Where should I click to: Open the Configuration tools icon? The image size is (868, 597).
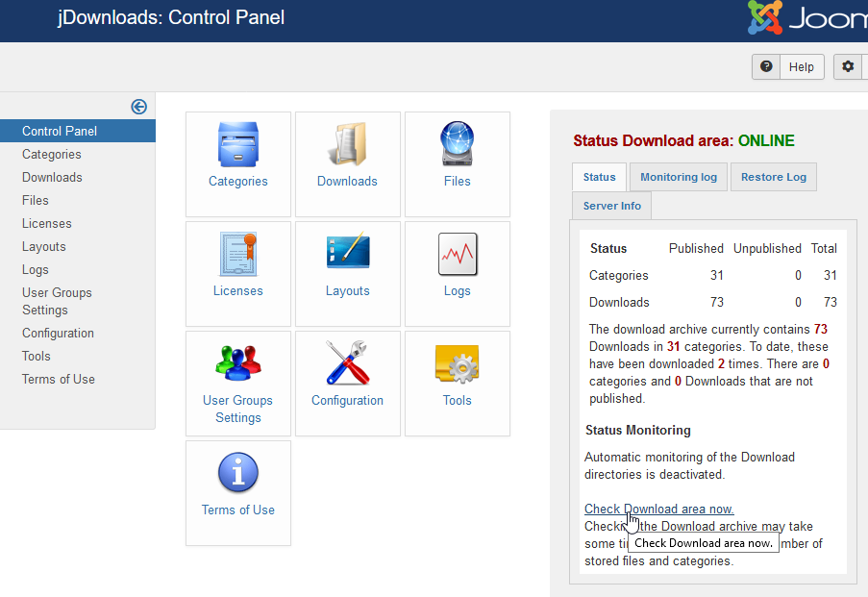coord(348,362)
